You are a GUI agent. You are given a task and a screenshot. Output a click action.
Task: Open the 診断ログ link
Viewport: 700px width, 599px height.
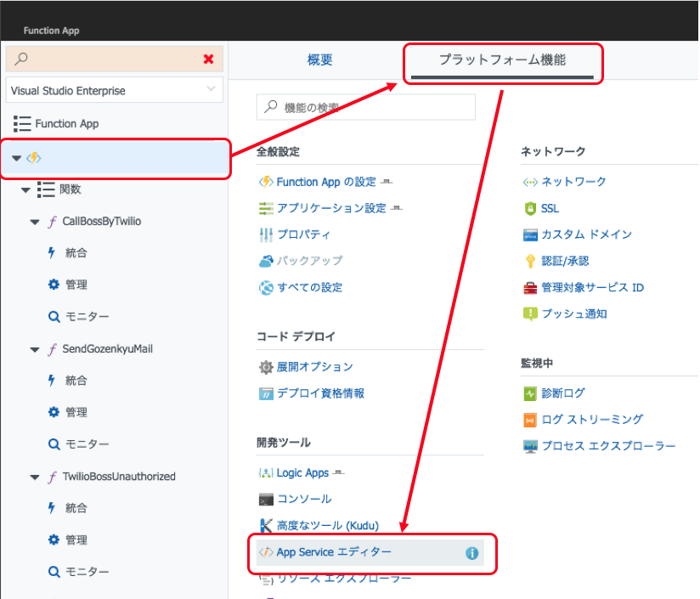563,393
